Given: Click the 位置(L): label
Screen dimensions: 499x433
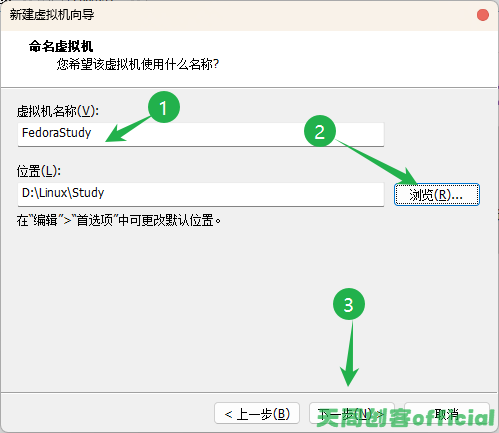Looking at the screenshot, I should coord(39,171).
